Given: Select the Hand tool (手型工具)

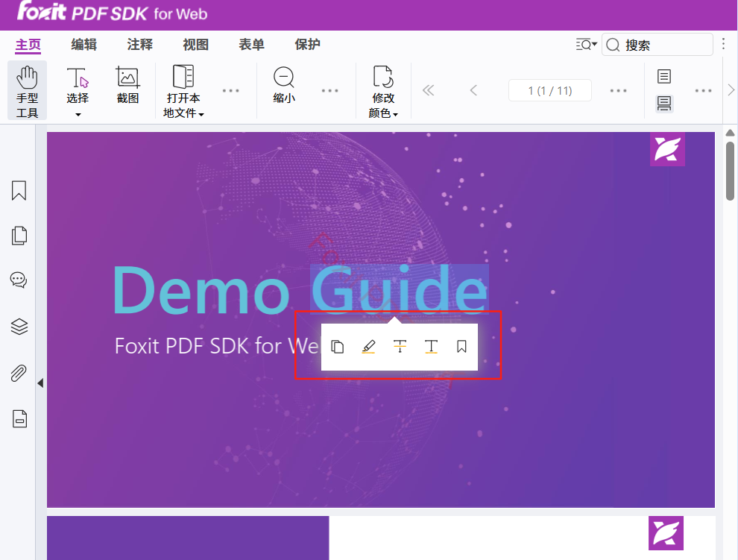Looking at the screenshot, I should pyautogui.click(x=27, y=91).
